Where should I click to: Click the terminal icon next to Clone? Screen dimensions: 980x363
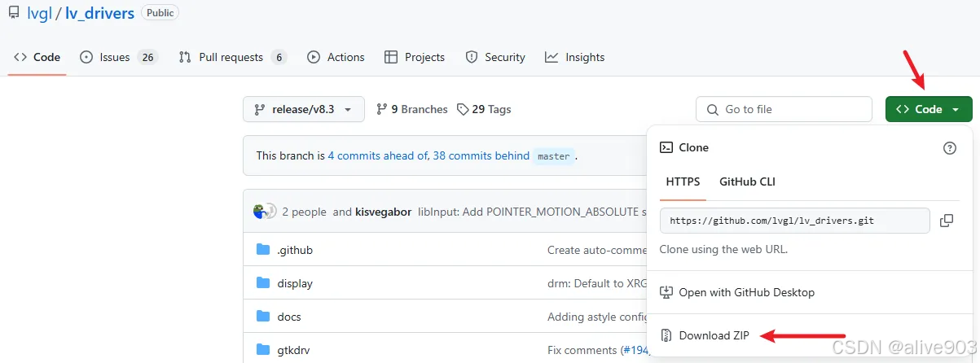tap(666, 147)
